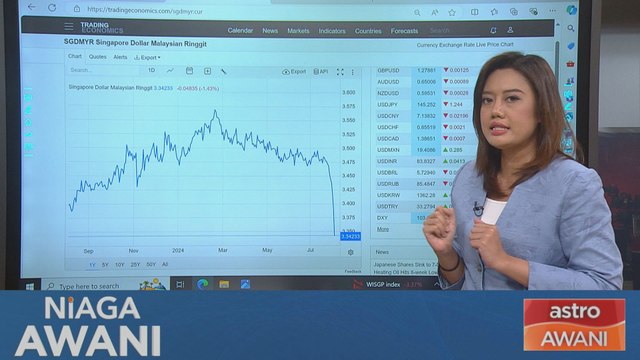Viewport: 640px width, 360px height.
Task: Select the chart drawing pencil tool
Action: [x=224, y=71]
